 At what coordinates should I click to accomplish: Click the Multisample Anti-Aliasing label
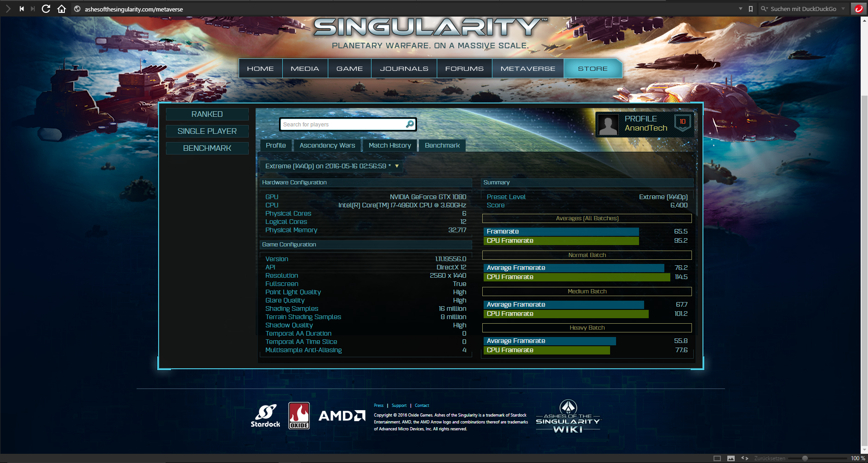303,350
